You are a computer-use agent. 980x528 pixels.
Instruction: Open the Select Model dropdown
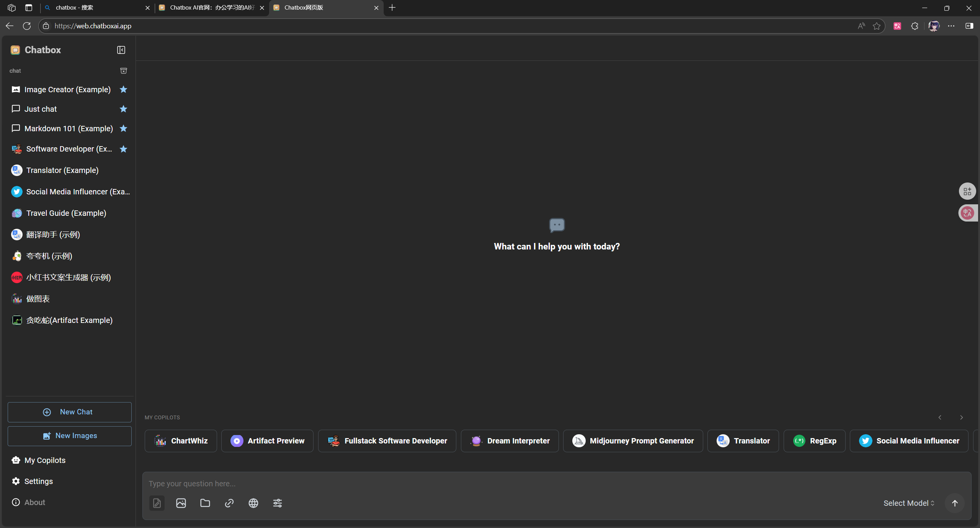[909, 503]
